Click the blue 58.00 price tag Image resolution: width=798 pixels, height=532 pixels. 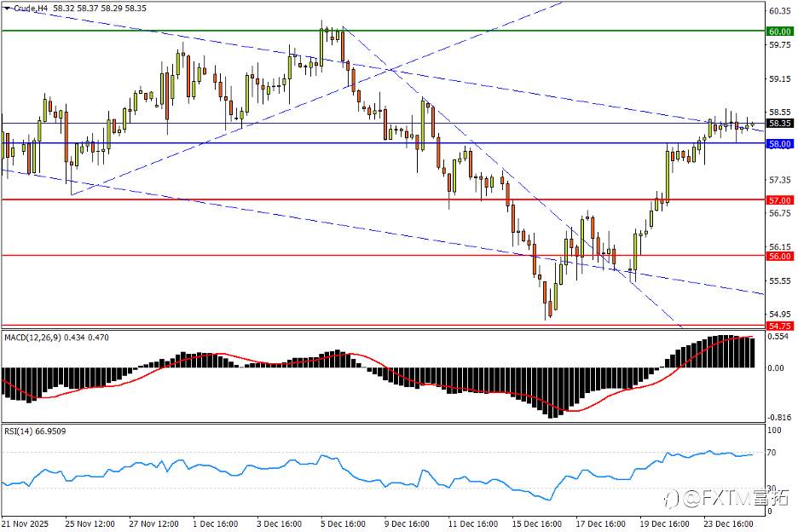(x=780, y=144)
